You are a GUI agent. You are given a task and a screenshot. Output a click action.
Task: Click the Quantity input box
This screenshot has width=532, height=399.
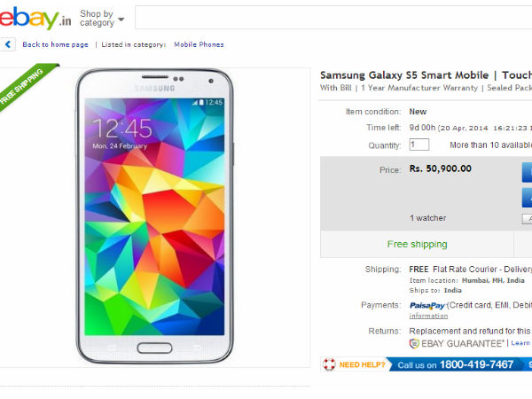click(x=419, y=145)
